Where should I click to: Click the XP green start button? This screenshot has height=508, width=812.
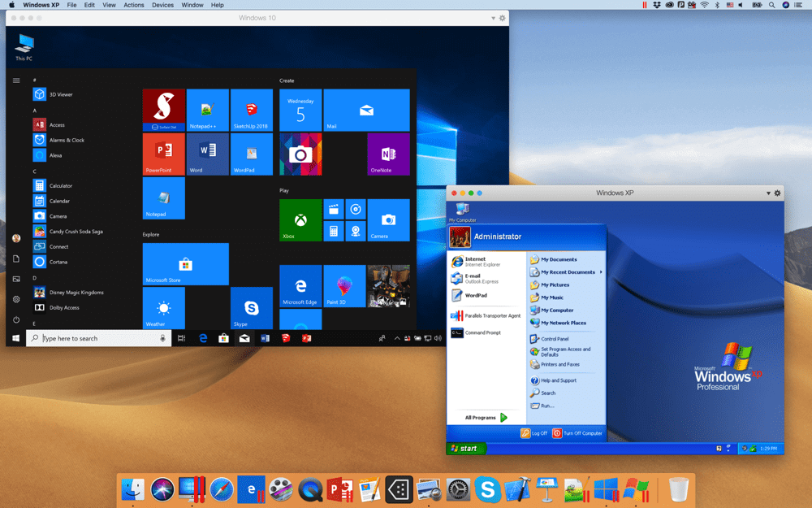pyautogui.click(x=465, y=449)
